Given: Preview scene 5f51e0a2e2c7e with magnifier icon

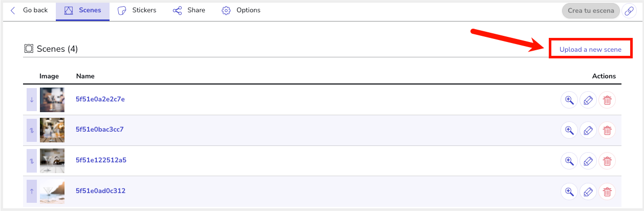Looking at the screenshot, I should [x=569, y=100].
